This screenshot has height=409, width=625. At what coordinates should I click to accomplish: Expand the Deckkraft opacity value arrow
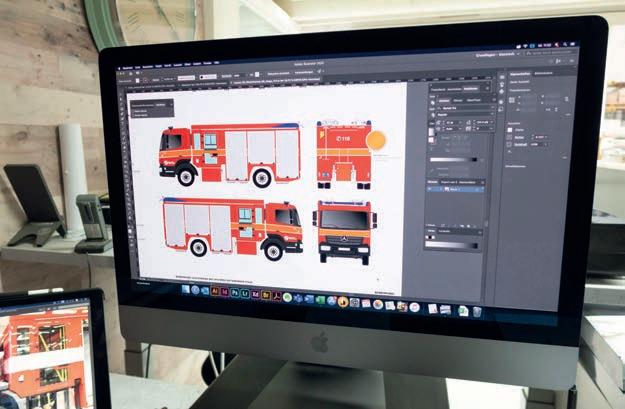click(545, 144)
